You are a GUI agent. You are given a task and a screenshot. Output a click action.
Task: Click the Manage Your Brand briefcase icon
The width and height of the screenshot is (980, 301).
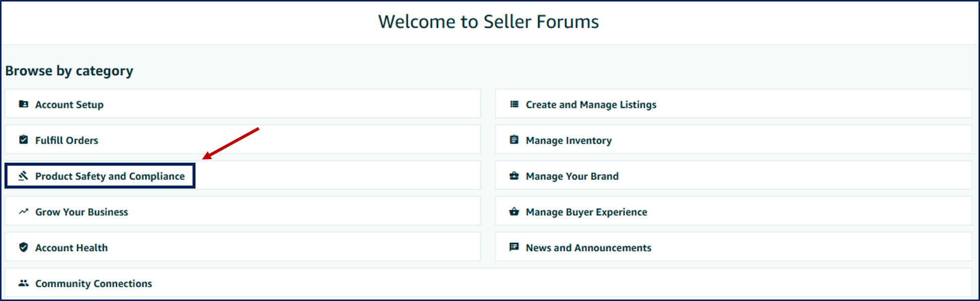(x=514, y=176)
